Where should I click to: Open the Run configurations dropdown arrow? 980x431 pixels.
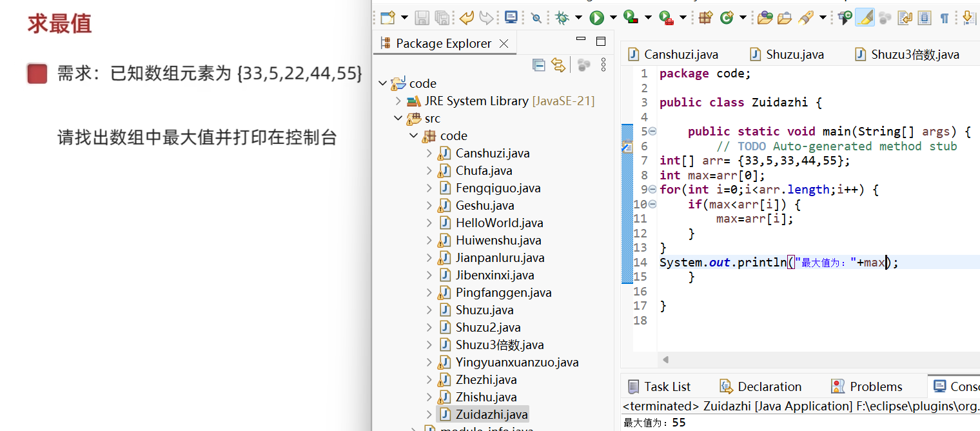613,18
